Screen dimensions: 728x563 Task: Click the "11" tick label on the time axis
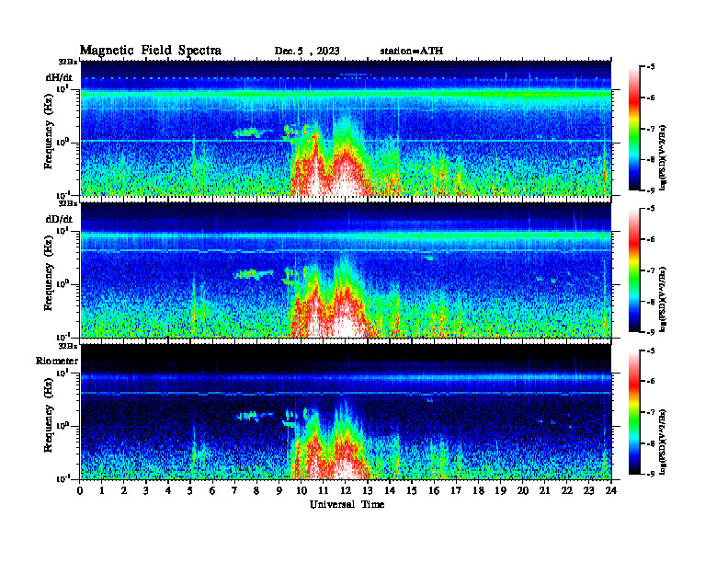(x=324, y=490)
